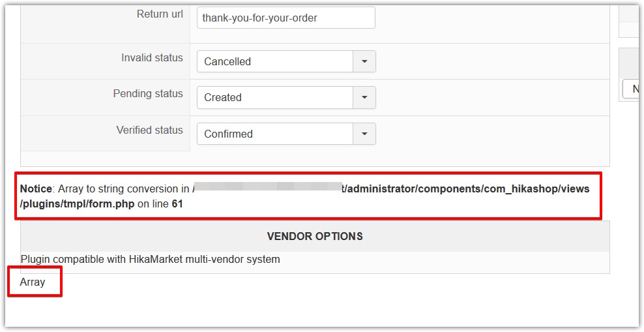Click the Array text below vendor options

33,282
